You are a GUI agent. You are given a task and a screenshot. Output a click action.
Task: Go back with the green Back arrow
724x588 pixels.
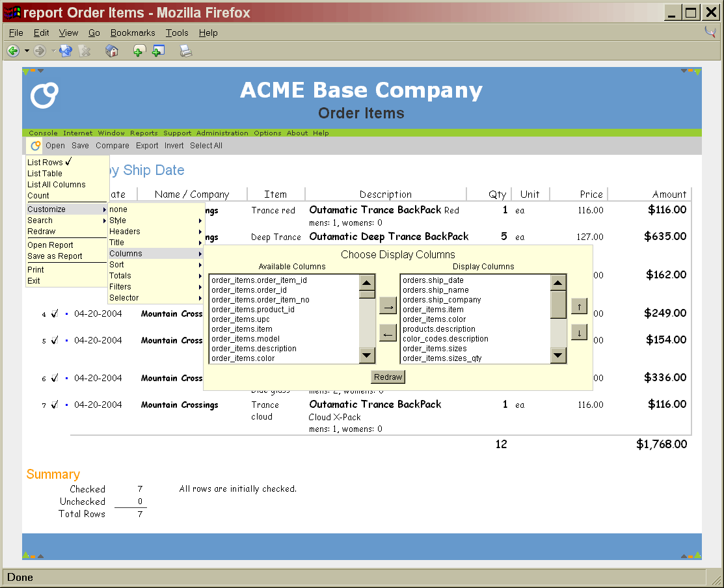coord(13,51)
